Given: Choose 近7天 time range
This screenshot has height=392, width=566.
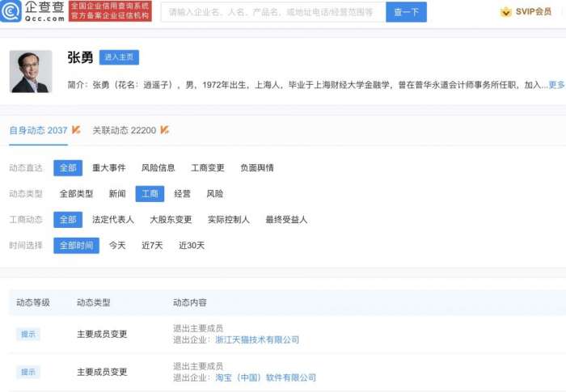Looking at the screenshot, I should pos(152,246).
